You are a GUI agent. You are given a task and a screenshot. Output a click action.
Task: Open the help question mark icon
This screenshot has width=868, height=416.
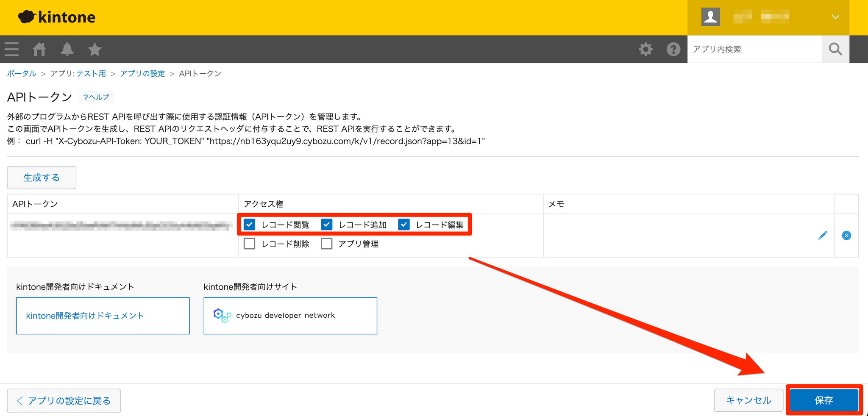pos(673,50)
